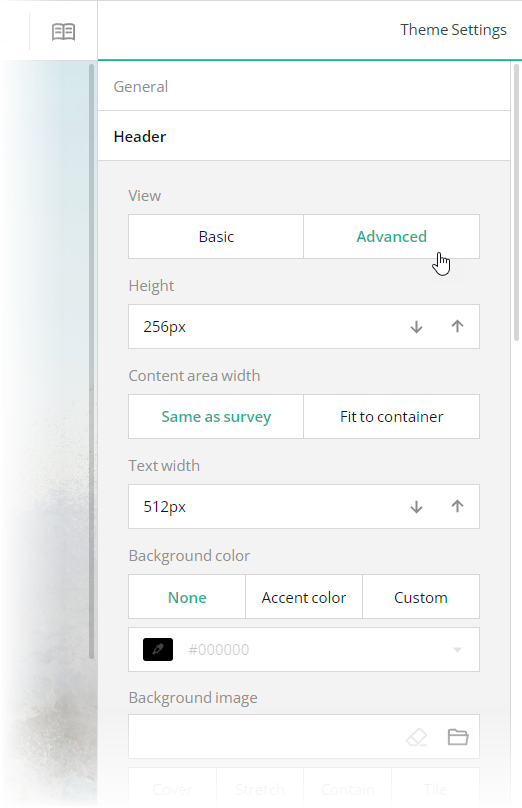Increase Text width with up arrow
This screenshot has width=522, height=808.
[457, 507]
